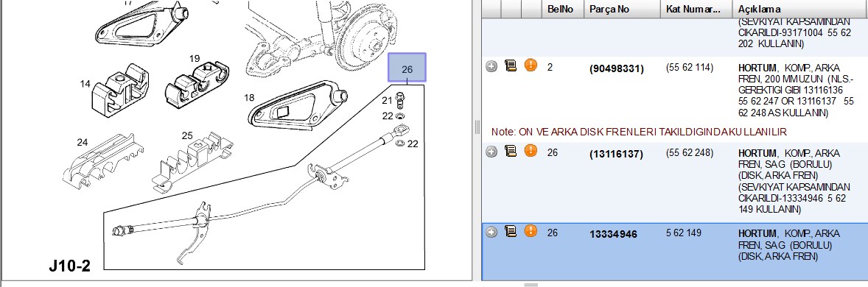Click the vertical splitter handle between panels
Screen dimensions: 868x287
click(477, 127)
